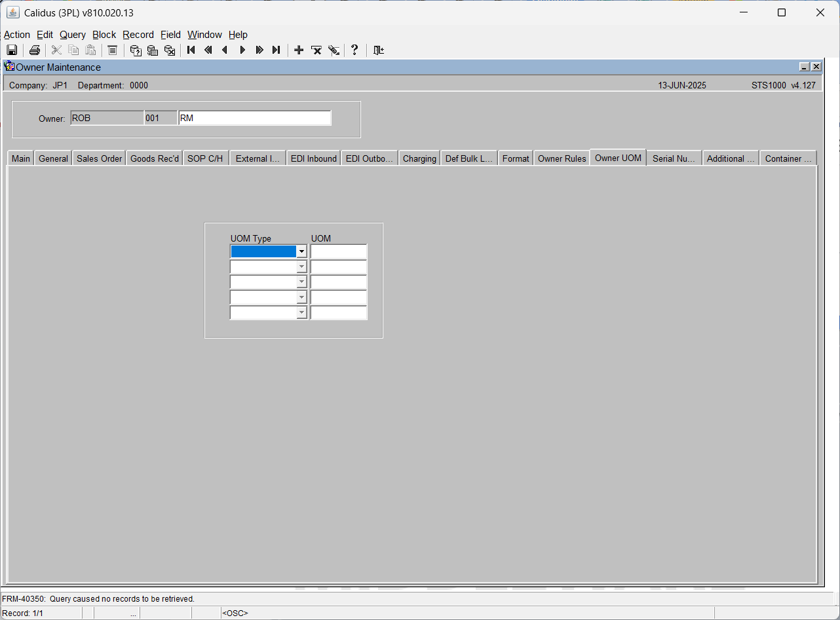The height and width of the screenshot is (620, 840).
Task: Switch to the Def Bulk L... tab
Action: (x=469, y=158)
